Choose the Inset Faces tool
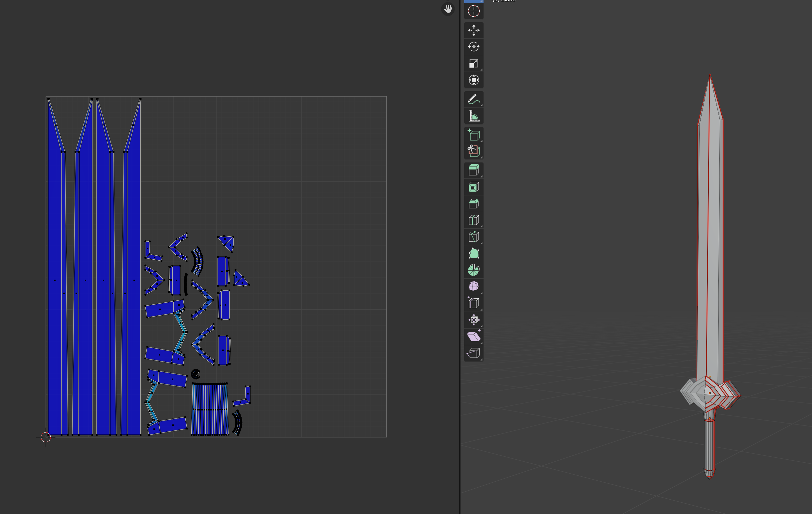The width and height of the screenshot is (812, 514). point(474,187)
